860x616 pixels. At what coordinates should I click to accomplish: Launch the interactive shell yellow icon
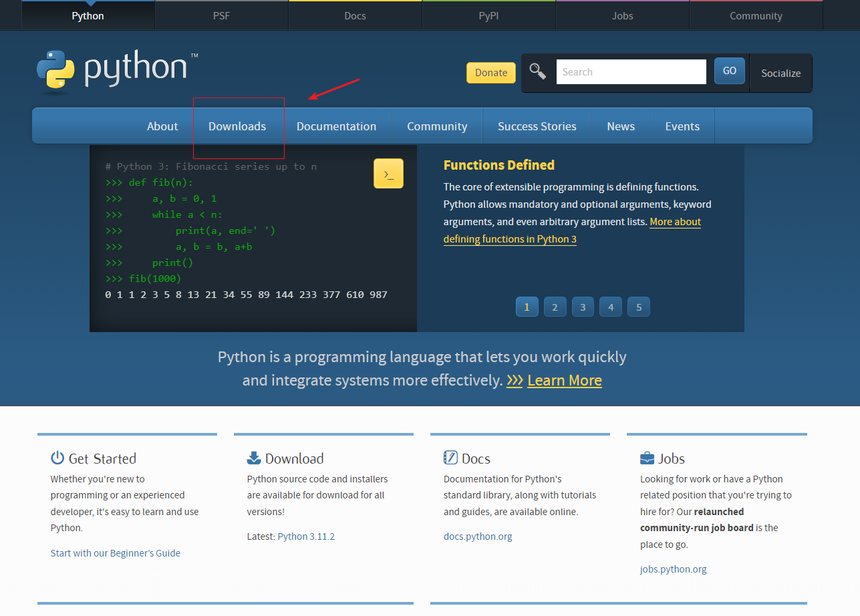coord(388,174)
